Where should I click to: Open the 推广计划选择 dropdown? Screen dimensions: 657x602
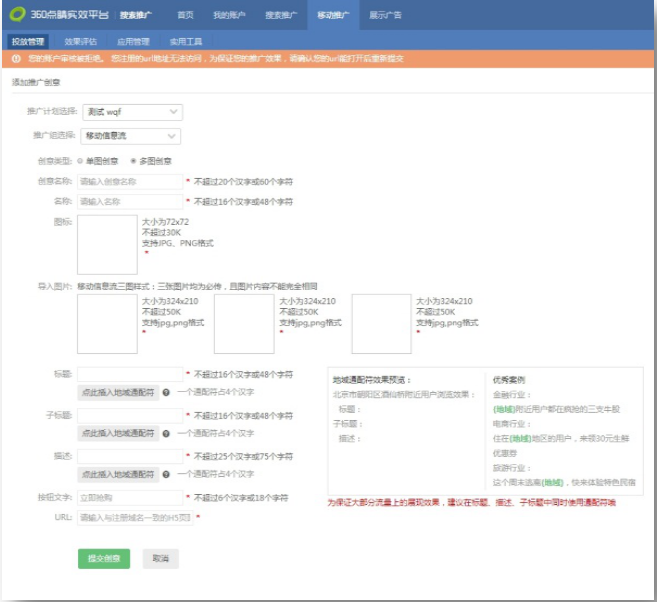coord(131,112)
